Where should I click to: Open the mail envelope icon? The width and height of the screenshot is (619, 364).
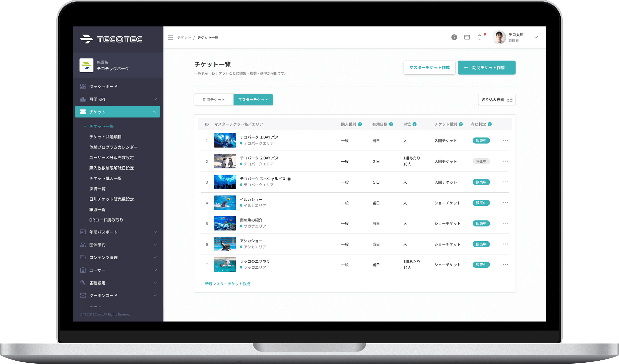tap(467, 37)
